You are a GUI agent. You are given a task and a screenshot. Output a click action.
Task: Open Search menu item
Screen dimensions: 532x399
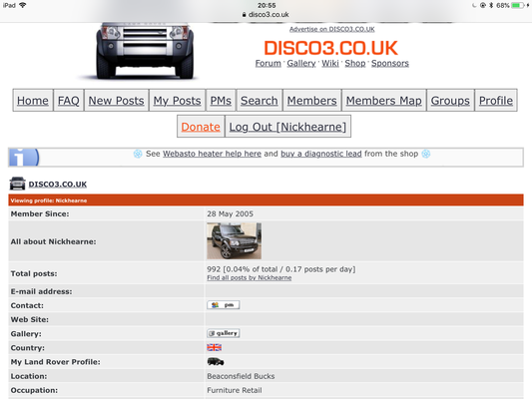[260, 101]
